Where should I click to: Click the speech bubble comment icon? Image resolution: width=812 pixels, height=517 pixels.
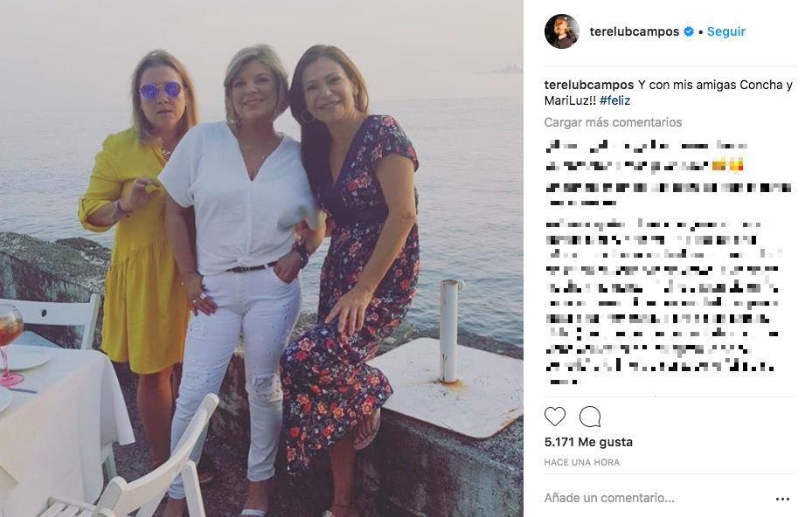pyautogui.click(x=590, y=417)
